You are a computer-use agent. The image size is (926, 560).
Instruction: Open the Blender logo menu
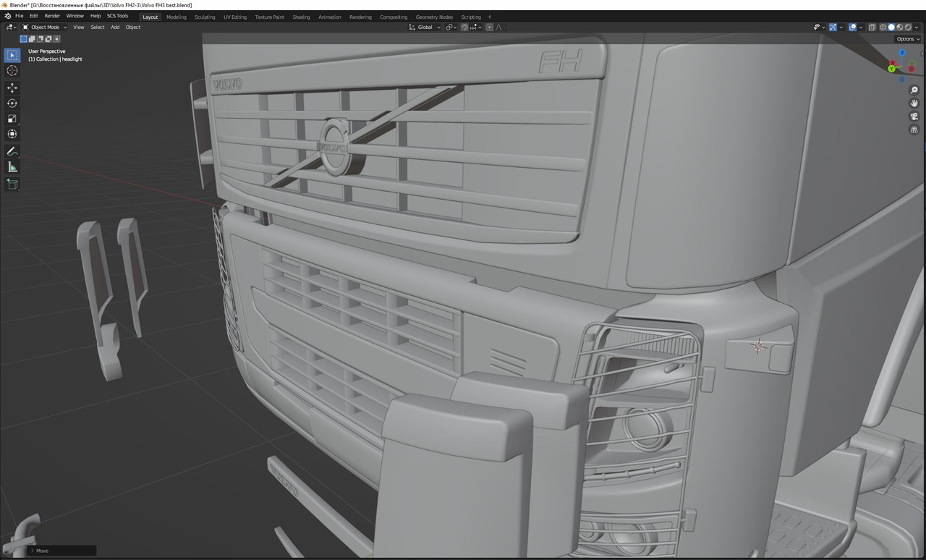(7, 16)
